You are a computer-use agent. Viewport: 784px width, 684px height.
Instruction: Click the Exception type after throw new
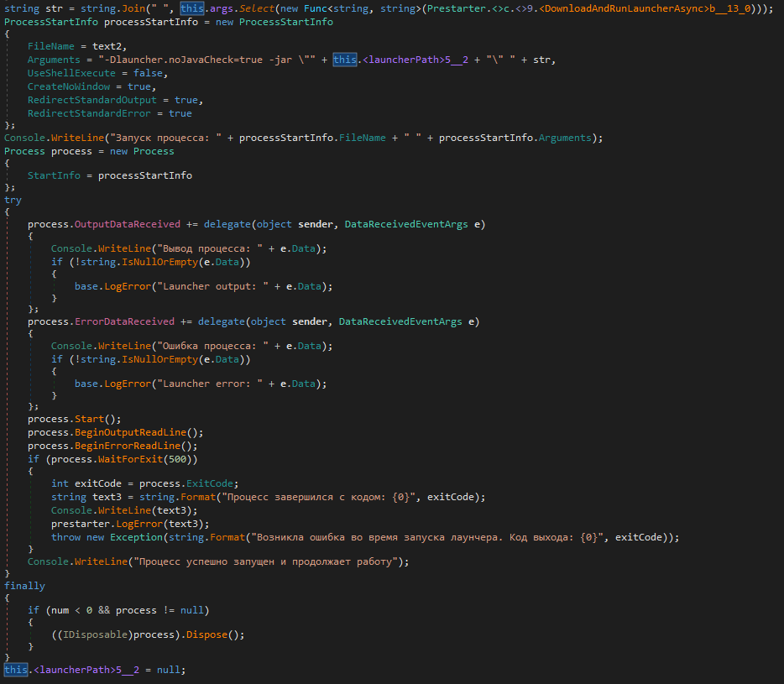click(x=136, y=537)
